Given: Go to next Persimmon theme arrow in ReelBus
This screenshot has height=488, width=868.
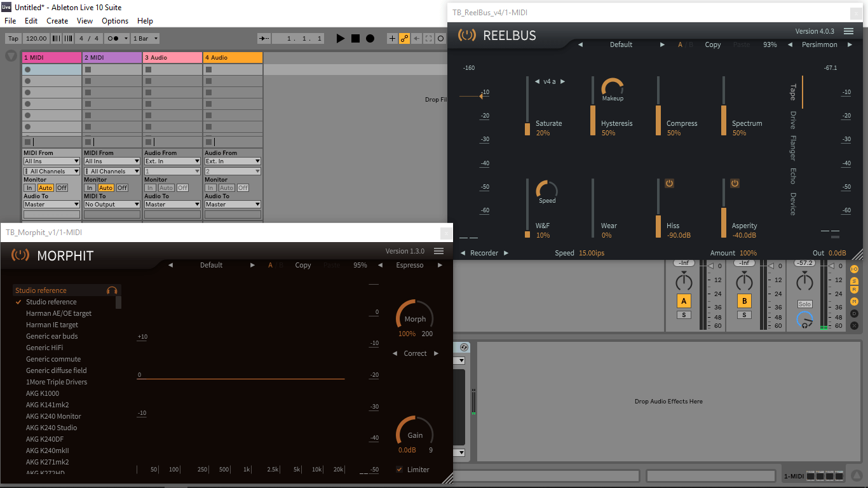Looking at the screenshot, I should (851, 45).
